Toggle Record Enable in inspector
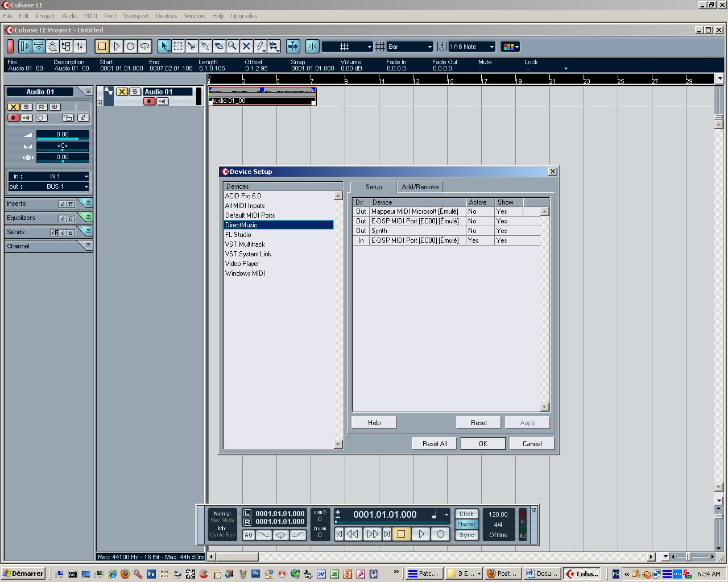Screen dimensions: 728x582 click(13, 118)
